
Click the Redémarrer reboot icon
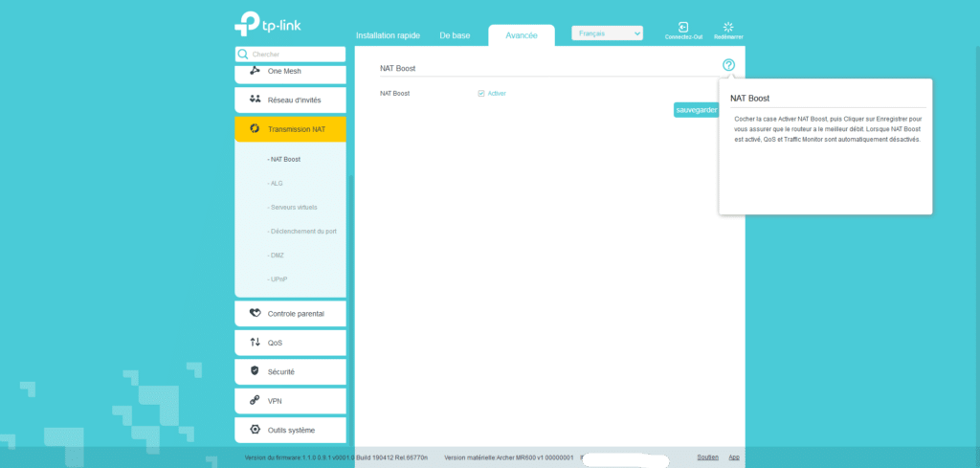pyautogui.click(x=727, y=28)
